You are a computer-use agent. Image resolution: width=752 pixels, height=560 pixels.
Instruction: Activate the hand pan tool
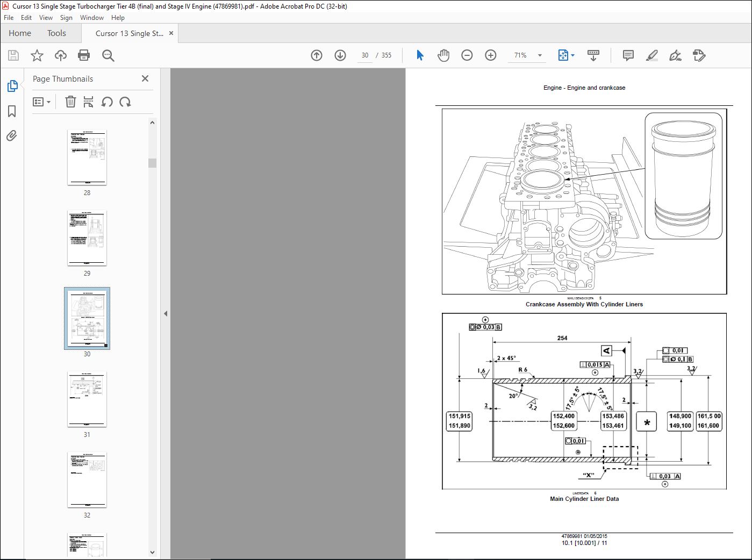(x=443, y=55)
